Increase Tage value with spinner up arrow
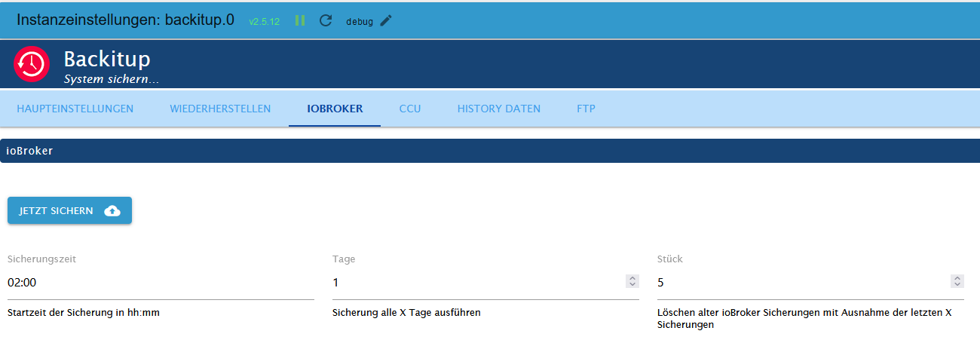Image resolution: width=980 pixels, height=343 pixels. (632, 278)
